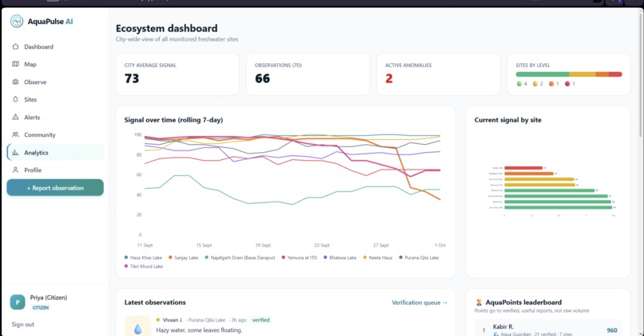Click the AquaPoints leaderboard trophy icon

point(479,302)
